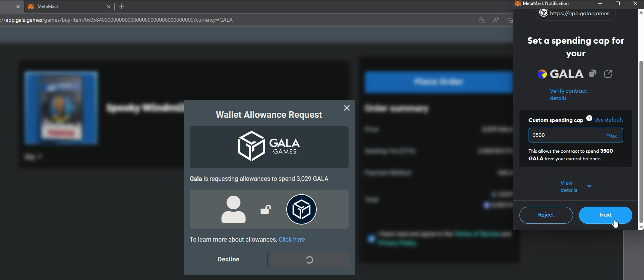Image resolution: width=644 pixels, height=280 pixels.
Task: Click the Gala Games logo banner
Action: click(x=269, y=147)
